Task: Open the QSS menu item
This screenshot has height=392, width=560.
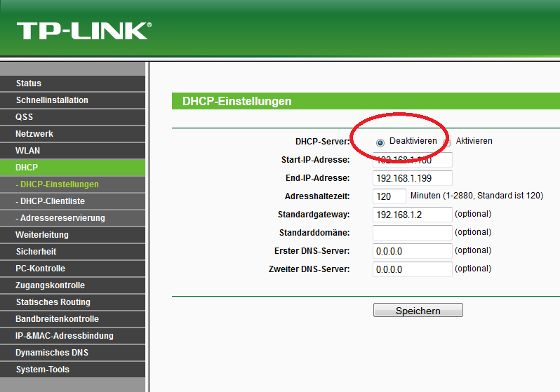Action: pyautogui.click(x=72, y=117)
